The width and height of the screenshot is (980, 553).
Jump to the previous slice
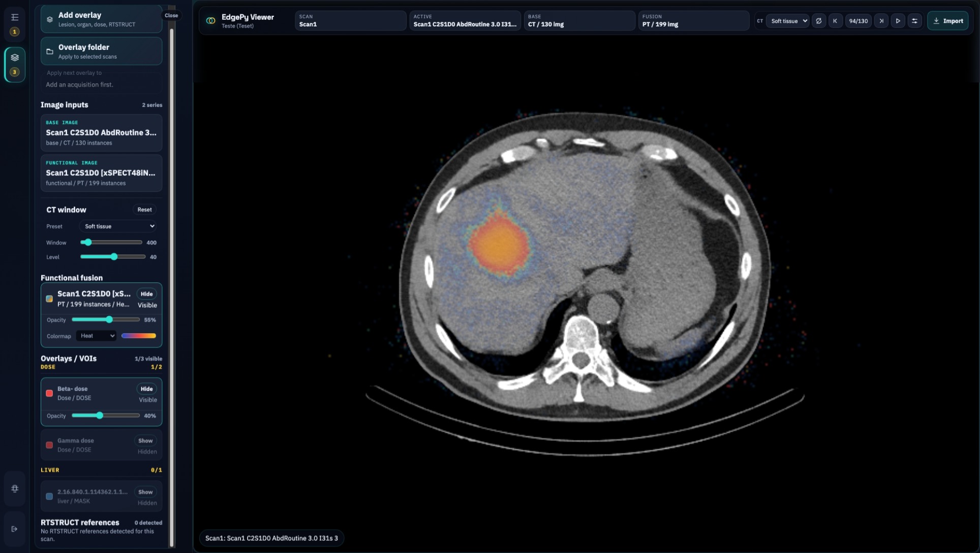coord(835,21)
